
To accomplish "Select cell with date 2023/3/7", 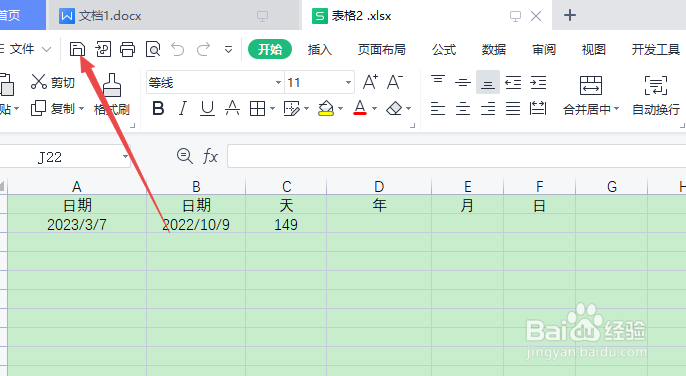I will point(77,224).
